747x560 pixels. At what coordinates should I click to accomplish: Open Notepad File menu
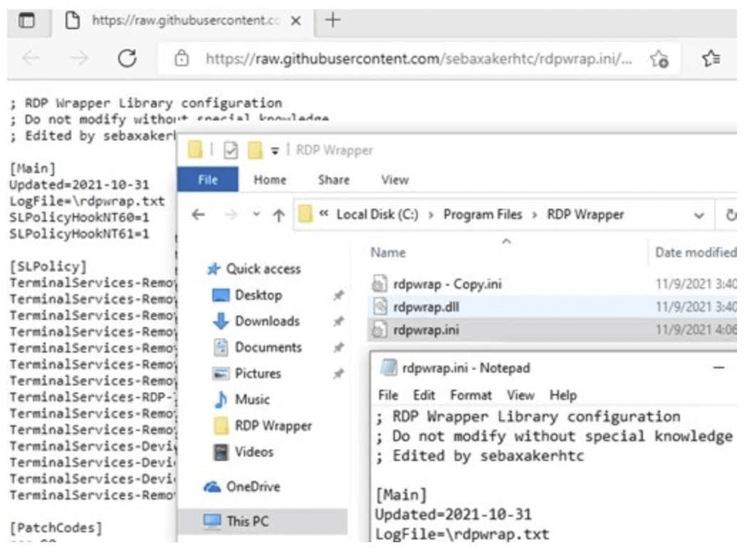tap(388, 395)
